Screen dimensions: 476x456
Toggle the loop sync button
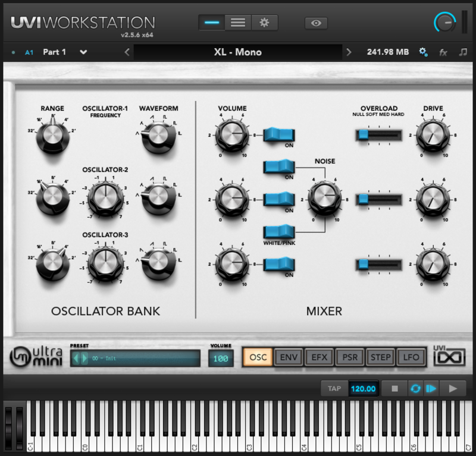[415, 389]
